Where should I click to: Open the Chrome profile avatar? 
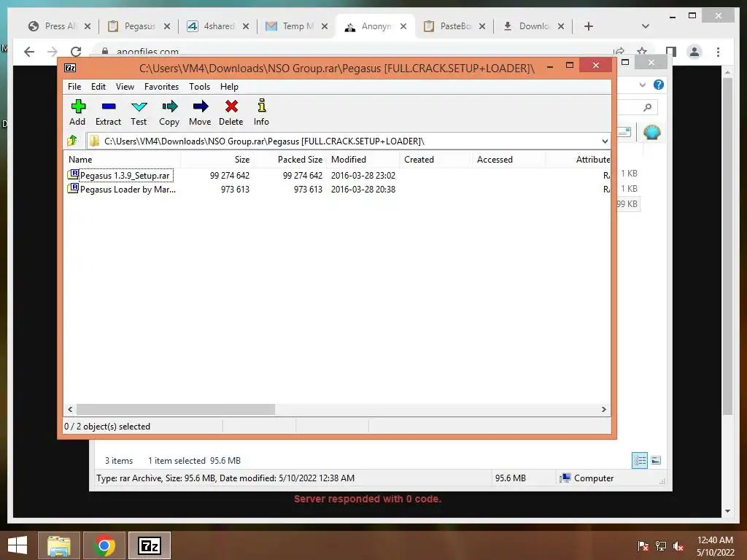694,52
